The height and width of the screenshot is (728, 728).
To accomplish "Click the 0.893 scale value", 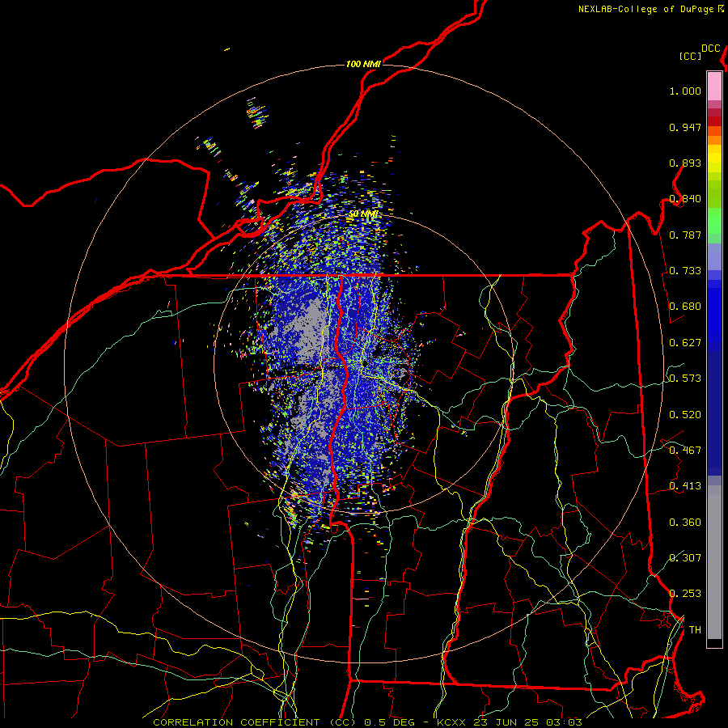I will [685, 163].
